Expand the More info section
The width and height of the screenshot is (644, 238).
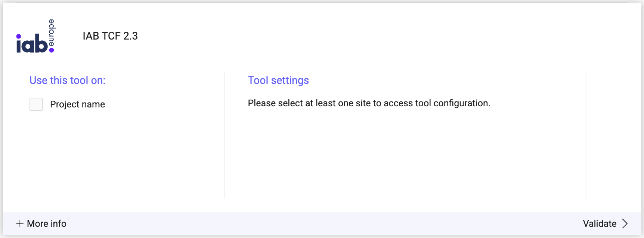point(46,223)
